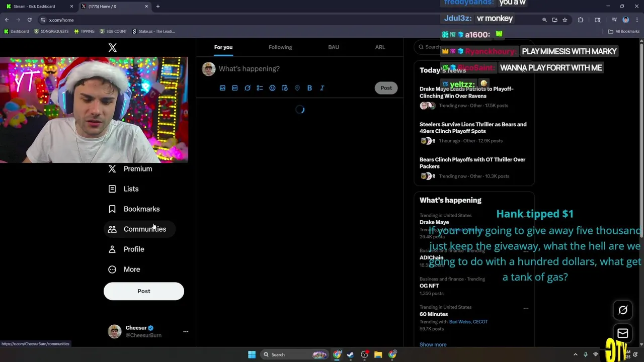This screenshot has width=644, height=362.
Task: Go back in the browser
Action: click(7, 20)
